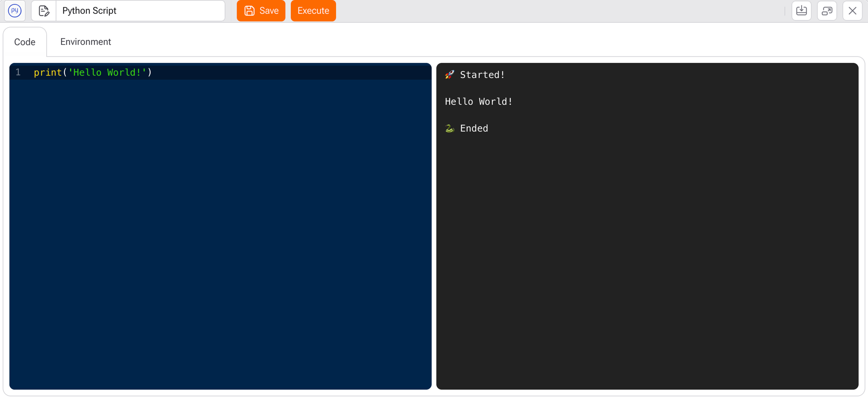Open the editor in a pop-out window
The image size is (868, 397).
[x=827, y=11]
